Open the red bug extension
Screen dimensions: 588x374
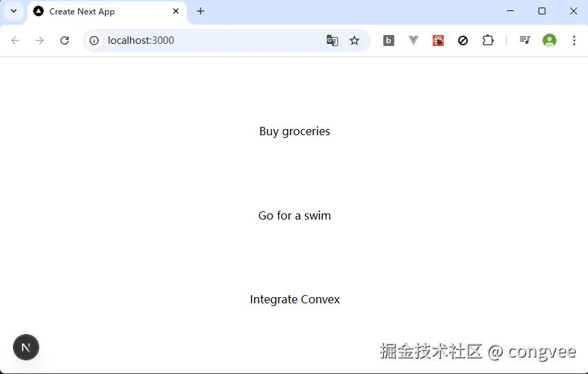click(438, 40)
